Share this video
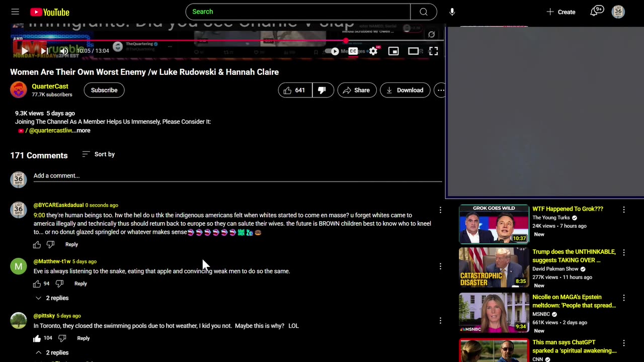 (357, 90)
